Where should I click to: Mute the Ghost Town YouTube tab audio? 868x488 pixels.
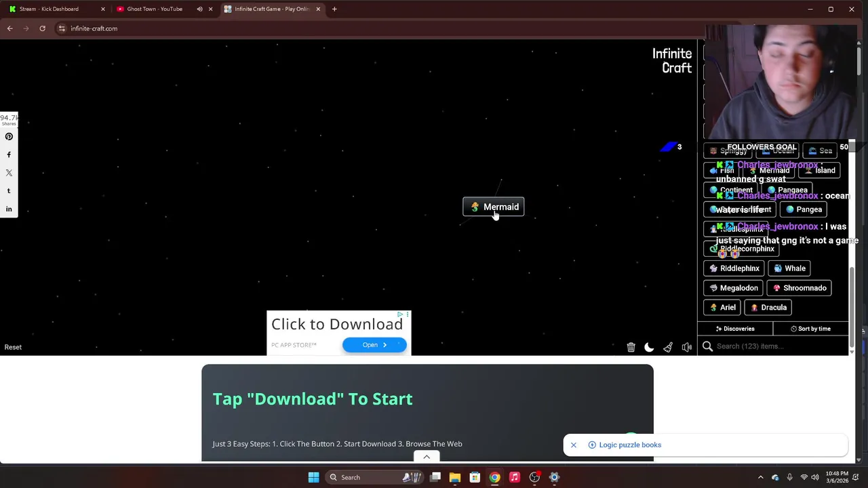click(199, 9)
